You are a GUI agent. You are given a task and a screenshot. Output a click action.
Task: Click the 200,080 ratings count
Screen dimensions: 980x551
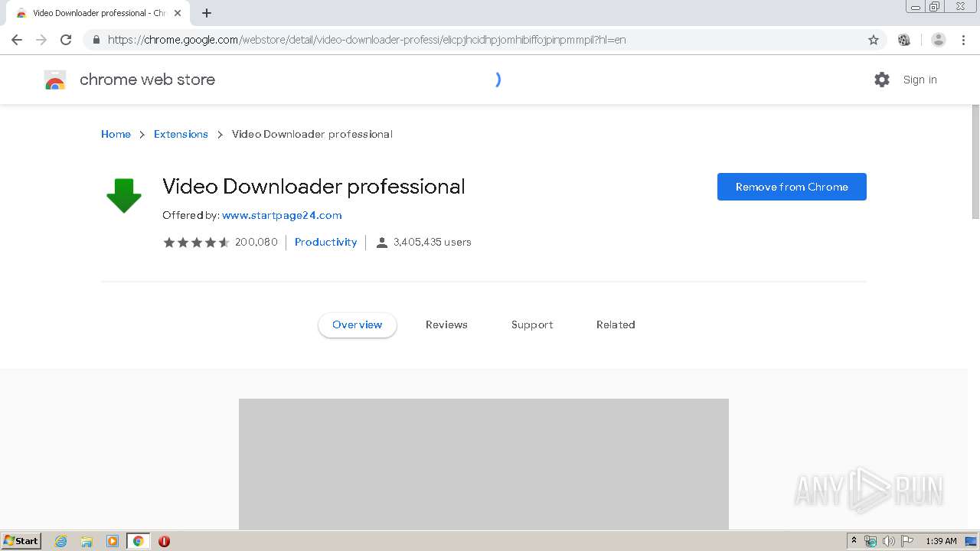click(x=256, y=242)
